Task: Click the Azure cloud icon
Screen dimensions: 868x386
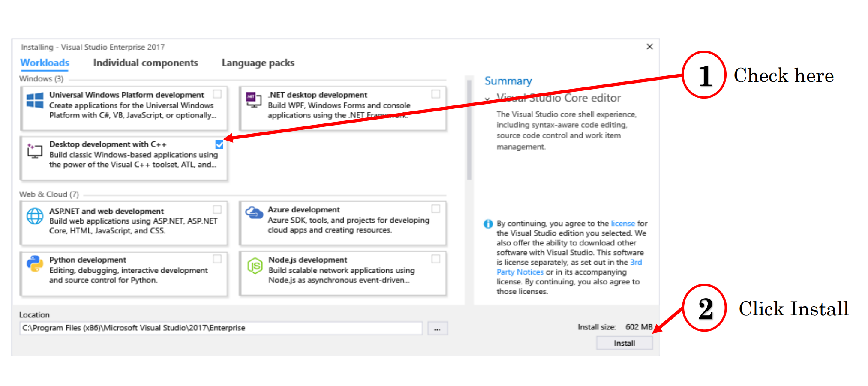Action: point(254,213)
